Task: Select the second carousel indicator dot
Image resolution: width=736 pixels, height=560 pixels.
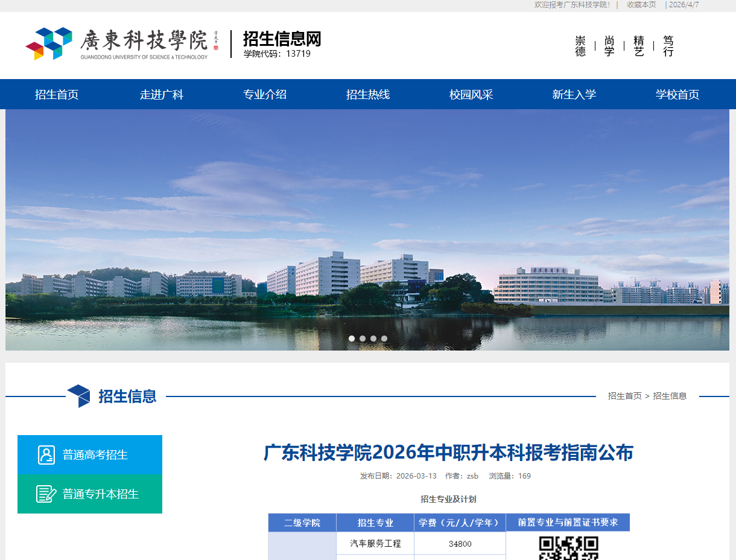Action: tap(363, 339)
